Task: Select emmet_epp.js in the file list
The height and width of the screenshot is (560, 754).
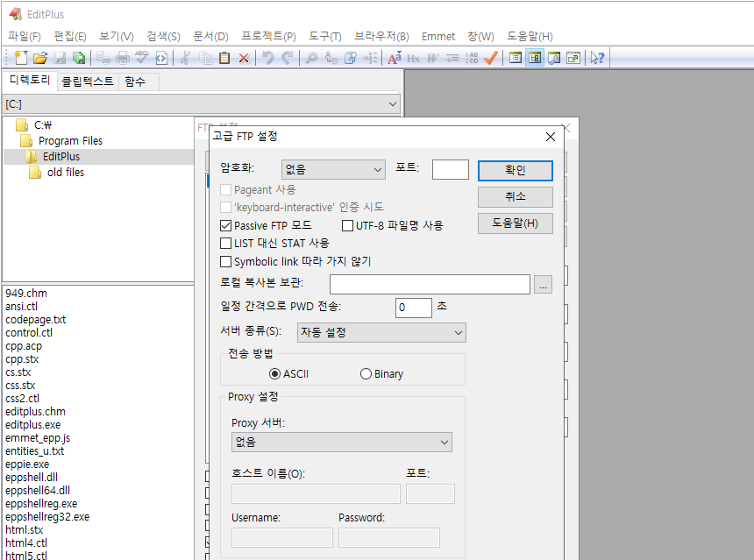Action: (38, 438)
